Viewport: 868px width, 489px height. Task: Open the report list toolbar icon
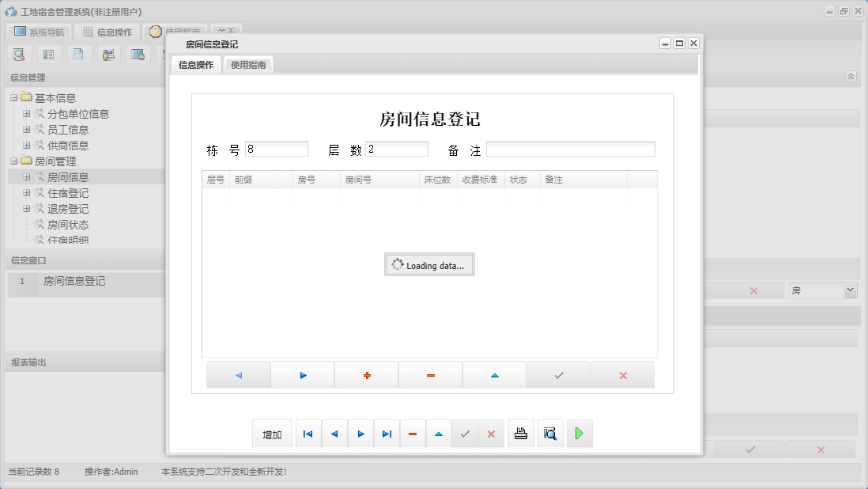point(49,54)
